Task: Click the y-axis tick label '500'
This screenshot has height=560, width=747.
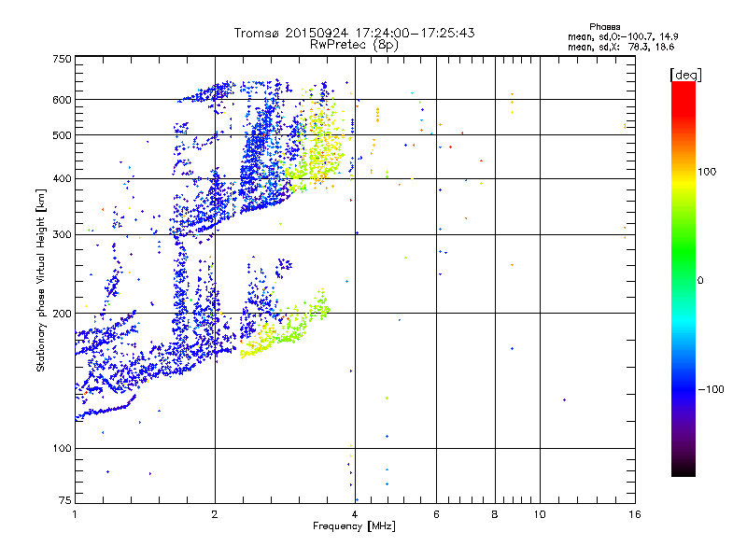Action: (x=62, y=135)
